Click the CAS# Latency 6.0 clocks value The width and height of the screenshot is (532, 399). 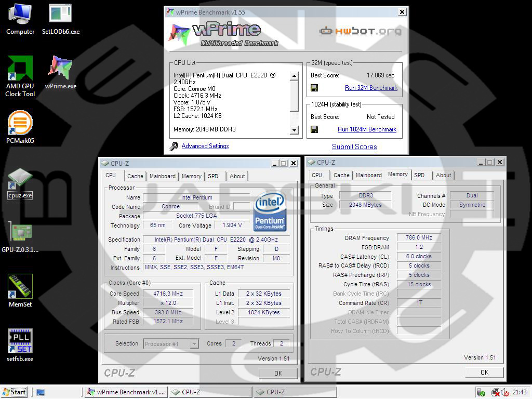[x=419, y=257]
